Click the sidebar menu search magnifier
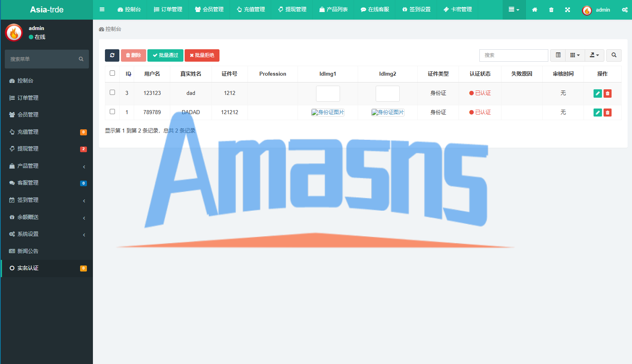Viewport: 632px width, 364px height. pyautogui.click(x=81, y=59)
